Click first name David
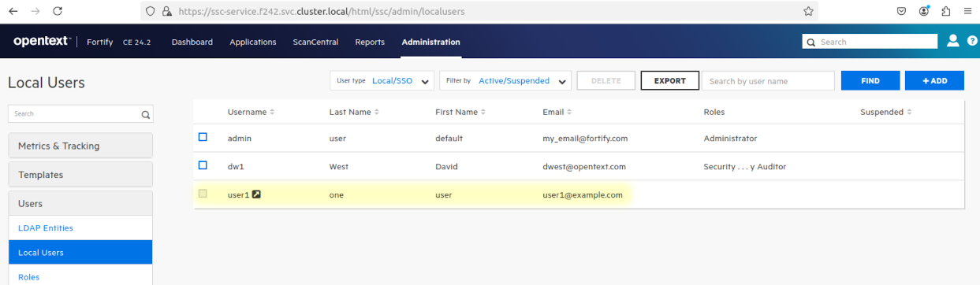 click(446, 167)
